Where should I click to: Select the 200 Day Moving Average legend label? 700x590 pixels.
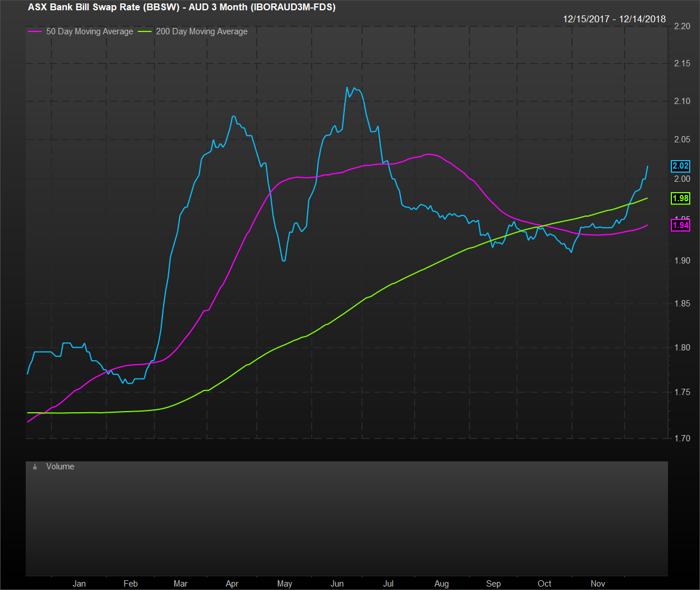coord(201,32)
